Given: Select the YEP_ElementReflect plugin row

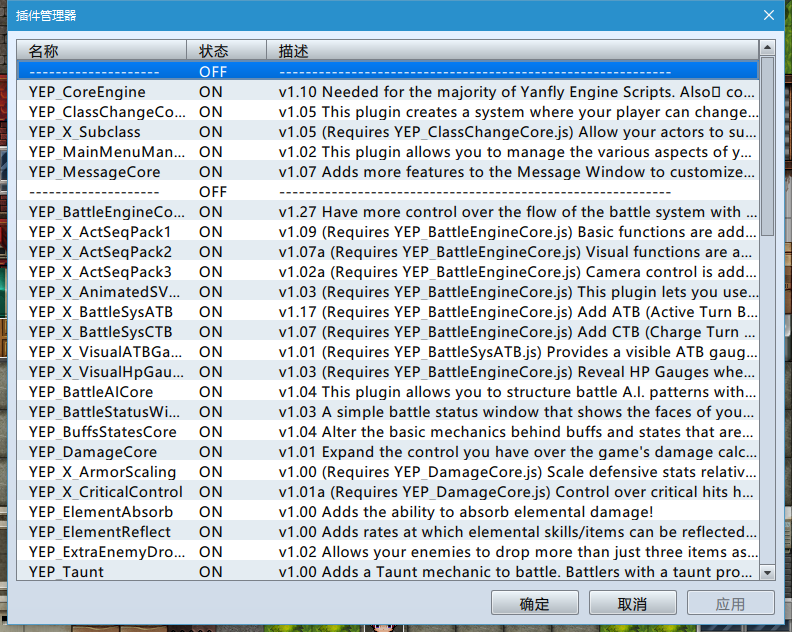Looking at the screenshot, I should 388,532.
